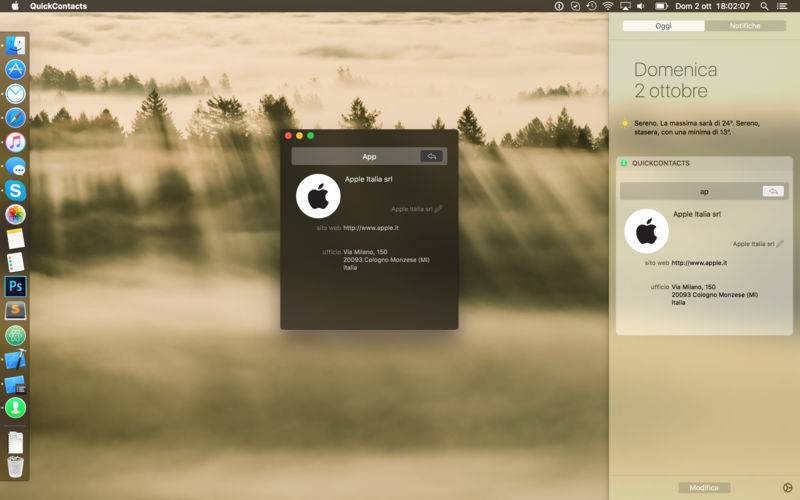This screenshot has height=500, width=800.
Task: Click the Via Milano office address in window
Action: coord(386,260)
